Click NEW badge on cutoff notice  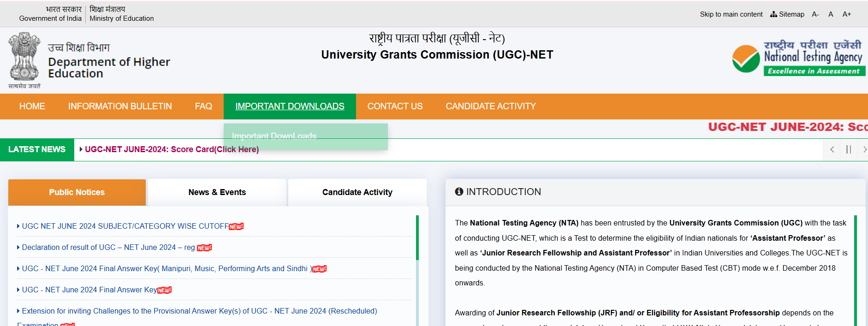(x=236, y=226)
